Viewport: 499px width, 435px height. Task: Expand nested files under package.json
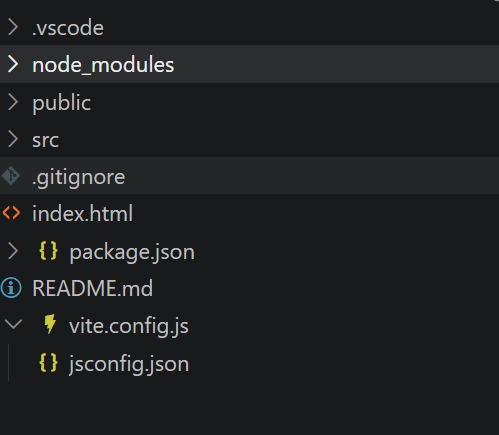click(x=13, y=251)
